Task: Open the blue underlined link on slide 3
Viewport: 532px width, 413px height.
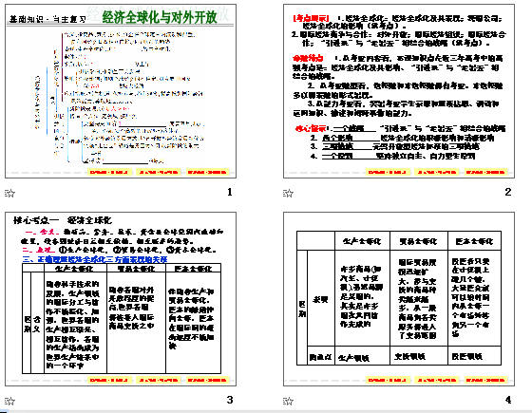Action: click(x=95, y=260)
